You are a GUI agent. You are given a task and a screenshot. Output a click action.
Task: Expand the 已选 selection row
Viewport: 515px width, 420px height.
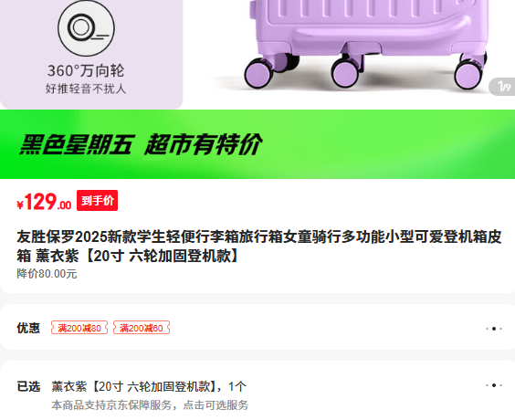[x=257, y=391]
